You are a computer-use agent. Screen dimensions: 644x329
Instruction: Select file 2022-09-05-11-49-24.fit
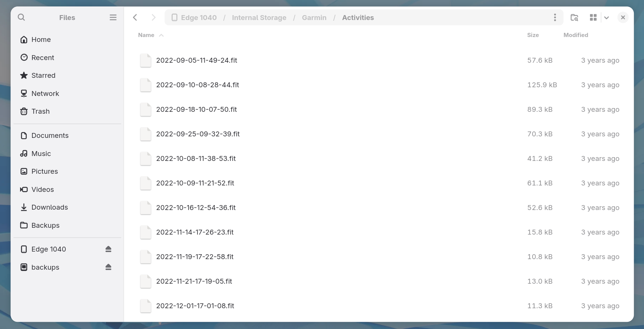pos(379,60)
